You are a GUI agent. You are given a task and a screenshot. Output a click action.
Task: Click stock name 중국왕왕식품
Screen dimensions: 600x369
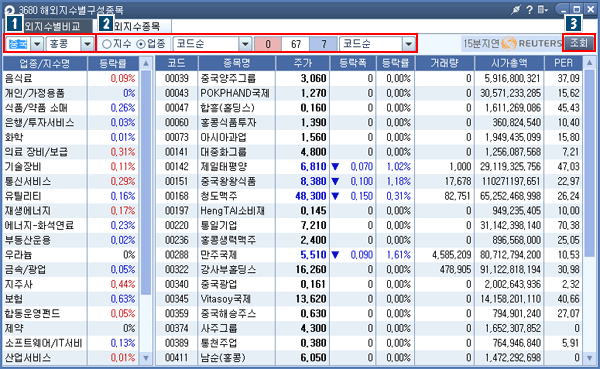228,181
